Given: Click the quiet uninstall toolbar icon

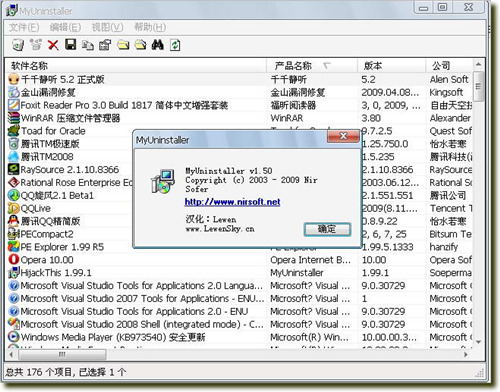Looking at the screenshot, I should click(x=36, y=45).
